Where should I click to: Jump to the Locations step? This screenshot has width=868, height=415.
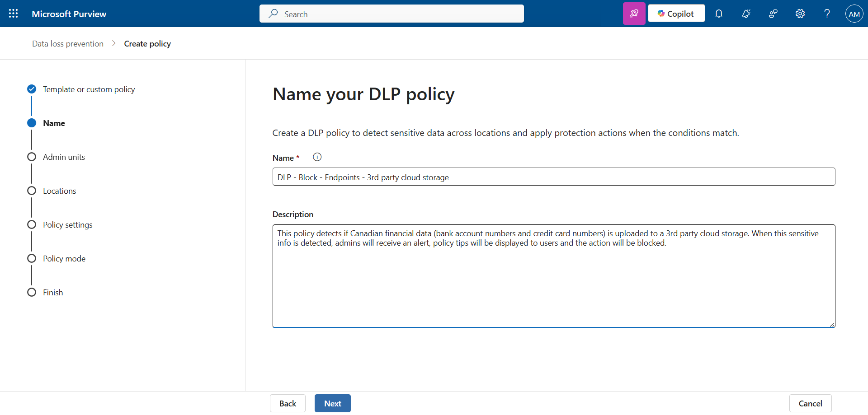(x=59, y=191)
